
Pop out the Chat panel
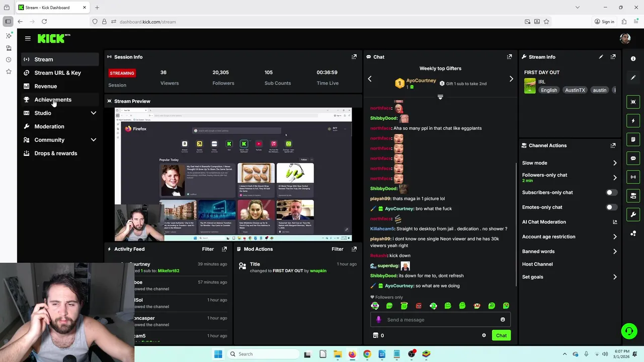tap(509, 57)
